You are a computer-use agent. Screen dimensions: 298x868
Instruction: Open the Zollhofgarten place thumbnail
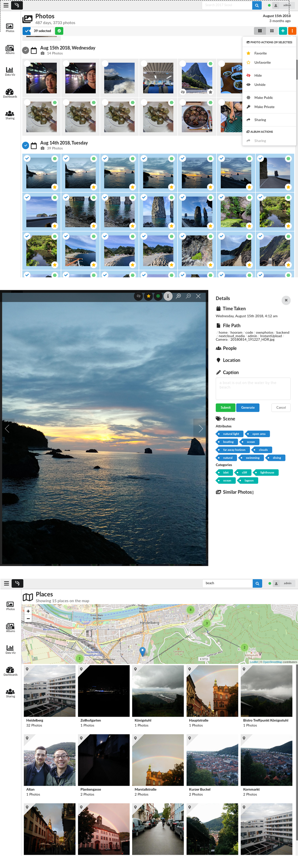104,691
